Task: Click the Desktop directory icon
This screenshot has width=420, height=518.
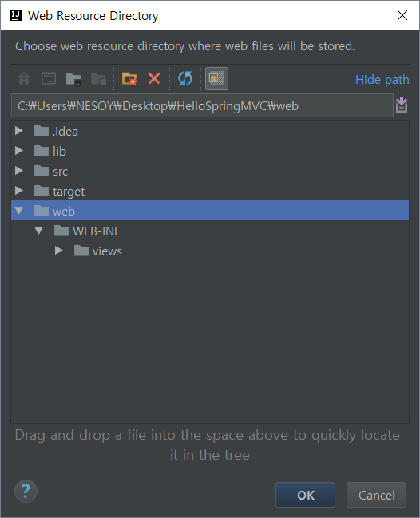Action: (49, 79)
